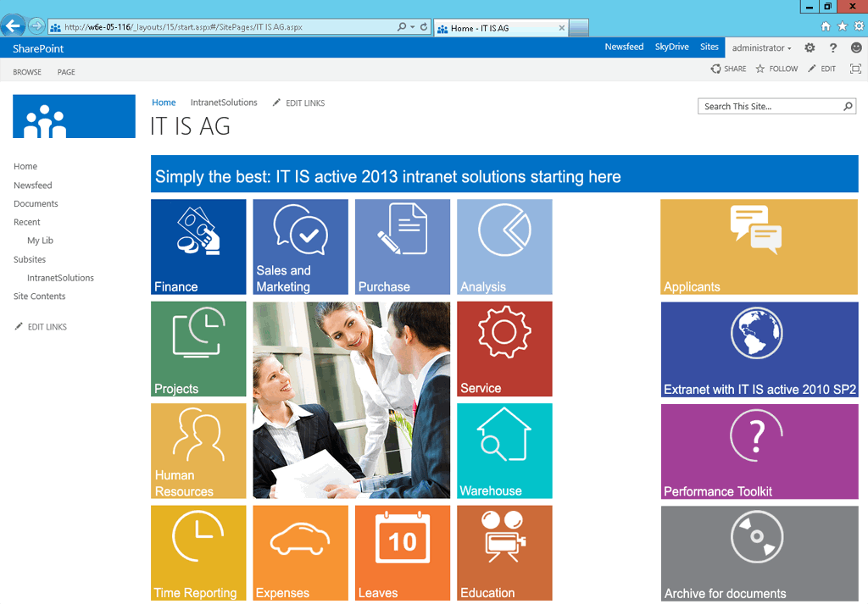
Task: Open browser favorites star
Action: tap(842, 26)
